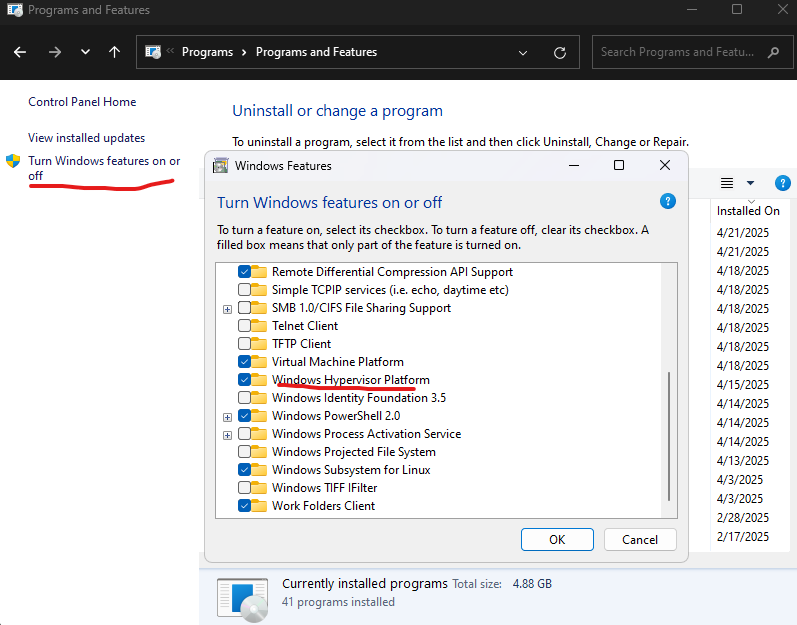
Task: Click the Windows Features dialog title icon
Action: pyautogui.click(x=220, y=166)
